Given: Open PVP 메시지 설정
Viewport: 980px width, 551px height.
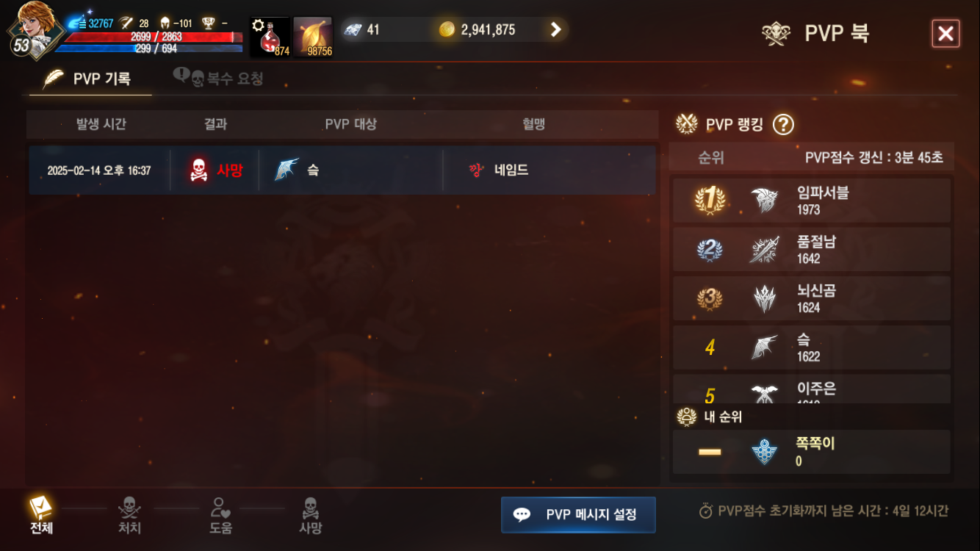Looking at the screenshot, I should tap(578, 514).
